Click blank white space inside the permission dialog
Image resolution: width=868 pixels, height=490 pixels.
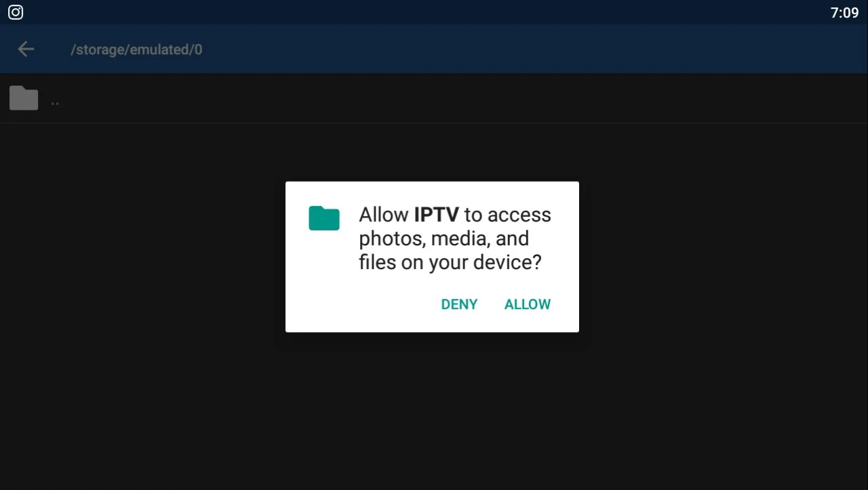coord(359,305)
